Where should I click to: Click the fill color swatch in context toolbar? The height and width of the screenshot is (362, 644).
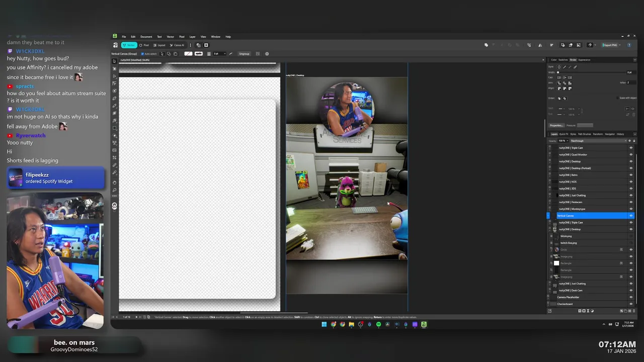tap(188, 54)
